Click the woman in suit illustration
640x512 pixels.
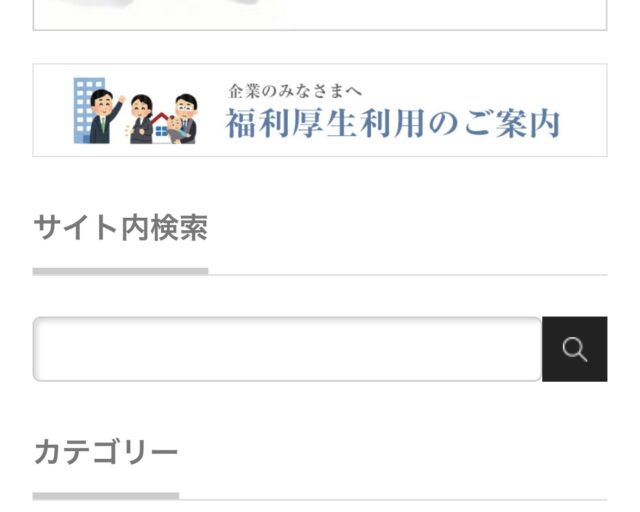[x=141, y=119]
